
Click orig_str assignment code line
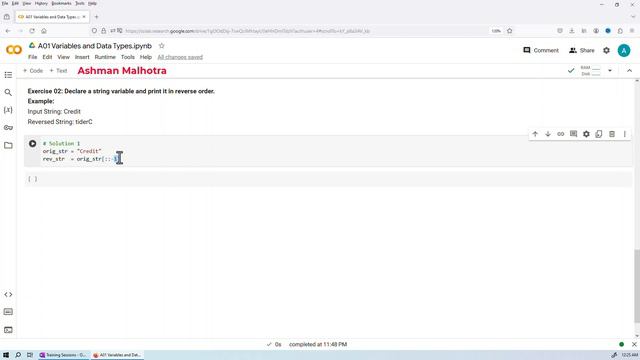(72, 151)
